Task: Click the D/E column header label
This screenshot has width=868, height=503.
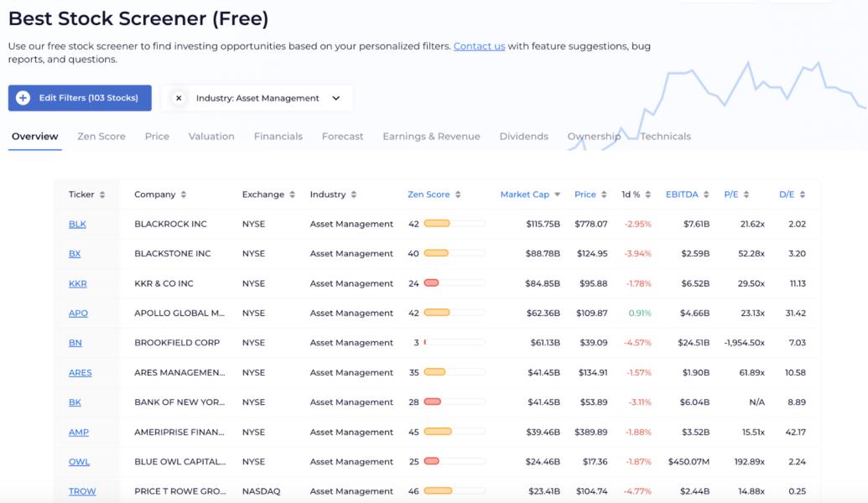Action: click(x=787, y=194)
